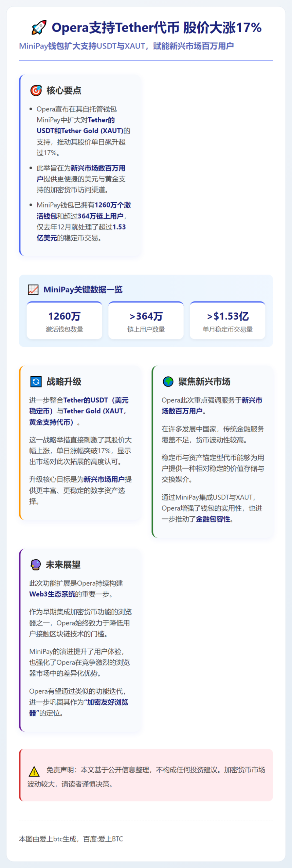Click the rocket emoji beside the headline

[x=38, y=27]
